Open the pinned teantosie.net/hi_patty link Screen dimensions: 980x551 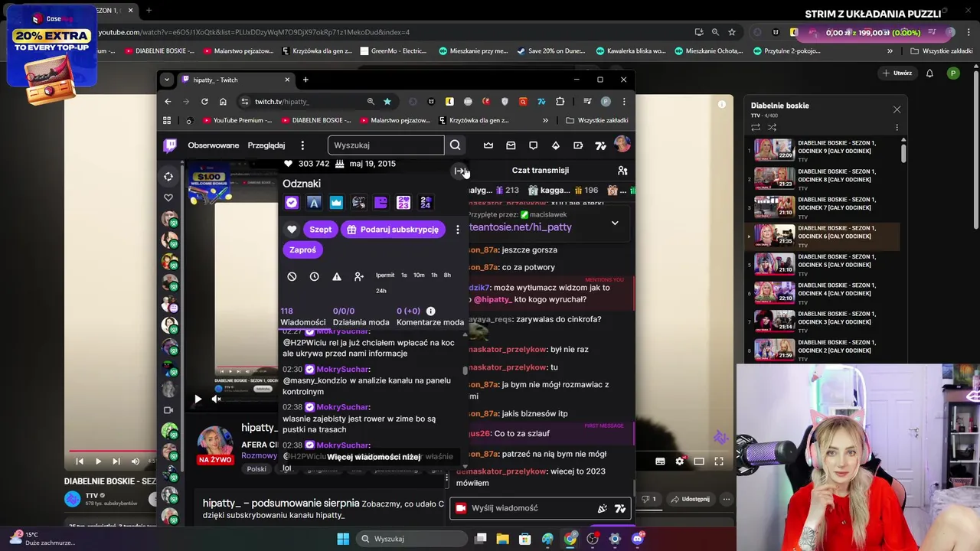(520, 227)
